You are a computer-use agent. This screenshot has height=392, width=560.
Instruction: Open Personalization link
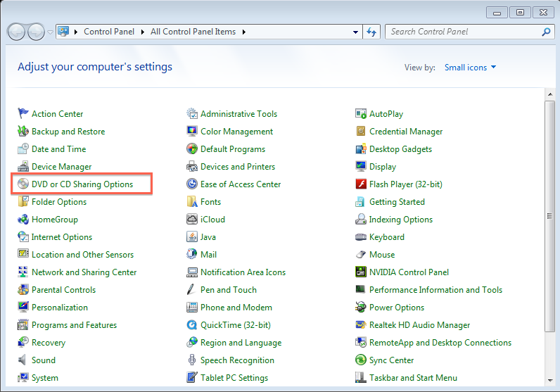pyautogui.click(x=60, y=308)
